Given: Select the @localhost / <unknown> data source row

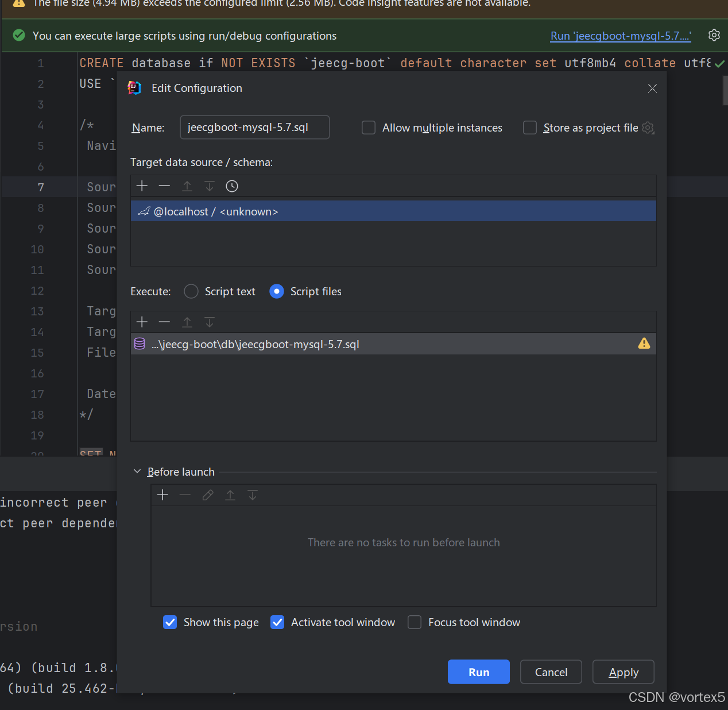Looking at the screenshot, I should pos(393,211).
